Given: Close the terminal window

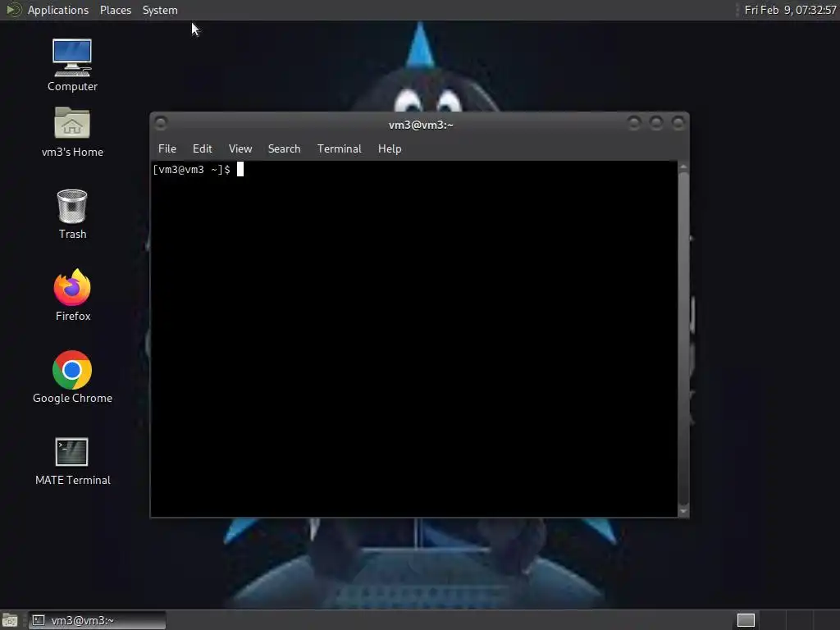Looking at the screenshot, I should click(x=678, y=123).
